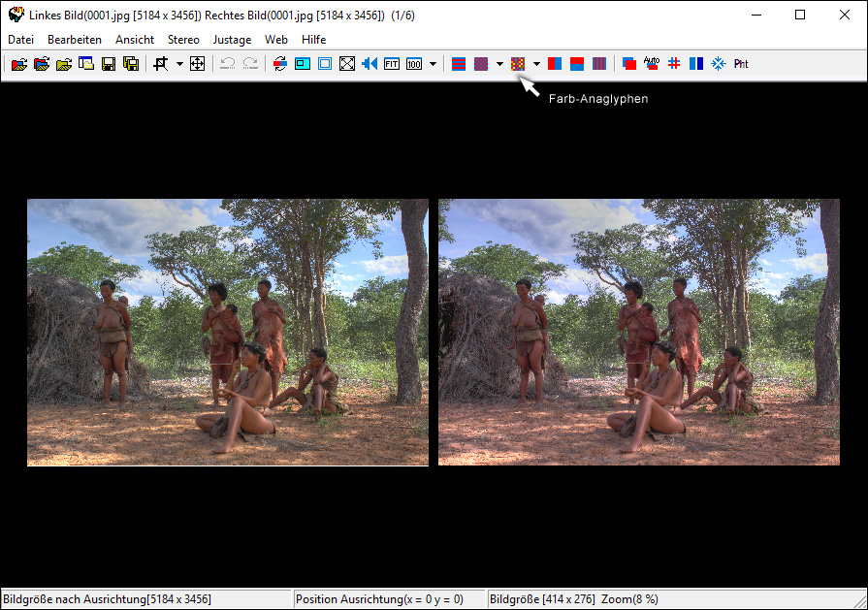This screenshot has height=610, width=868.
Task: Open the Ansicht menu
Action: pos(135,40)
